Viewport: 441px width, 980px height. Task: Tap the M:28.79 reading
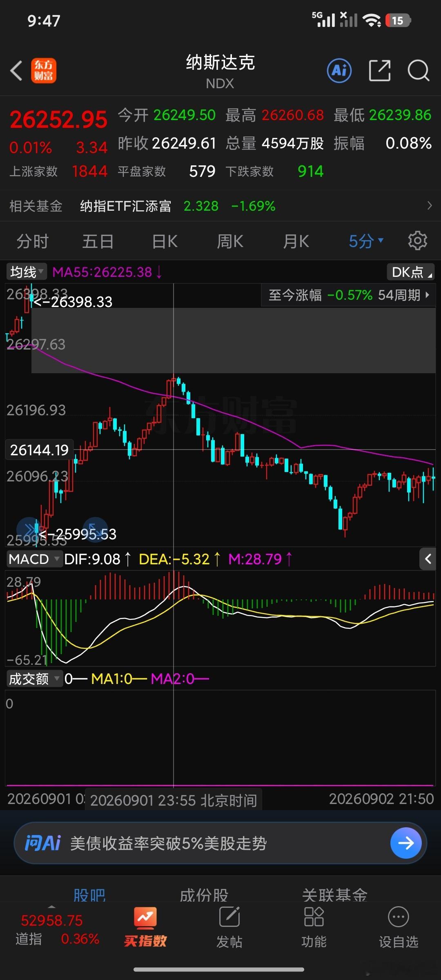point(260,559)
